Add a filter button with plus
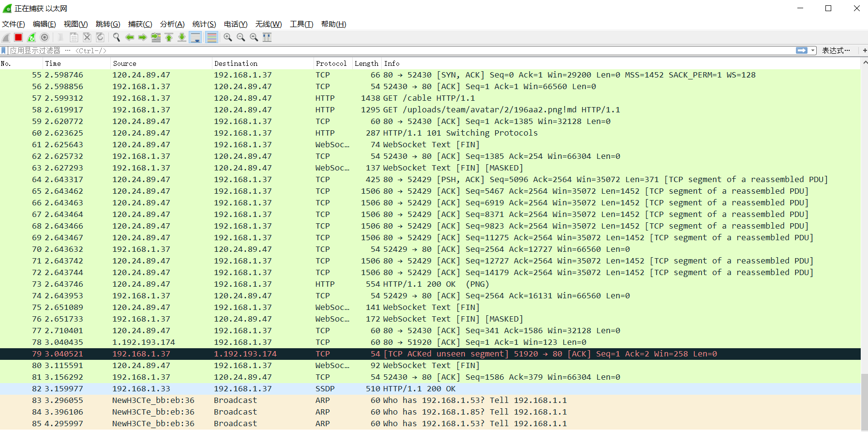This screenshot has width=868, height=432. tap(865, 50)
